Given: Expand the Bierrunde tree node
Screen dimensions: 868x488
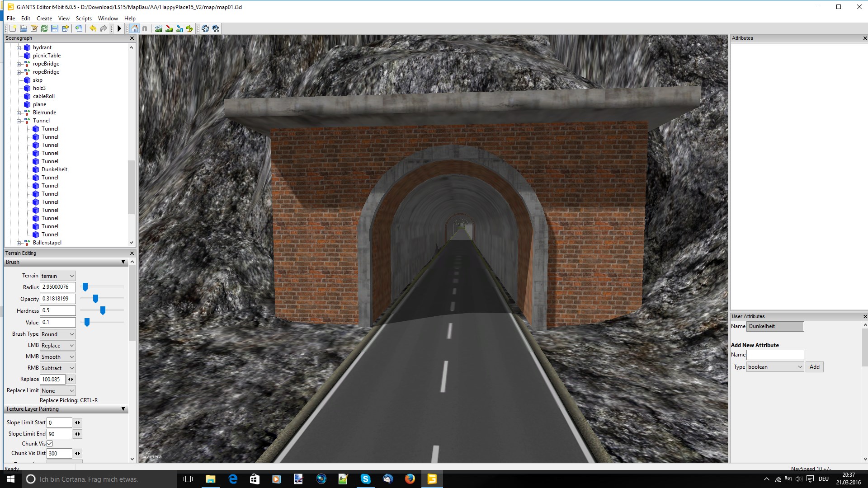Looking at the screenshot, I should click(x=19, y=113).
